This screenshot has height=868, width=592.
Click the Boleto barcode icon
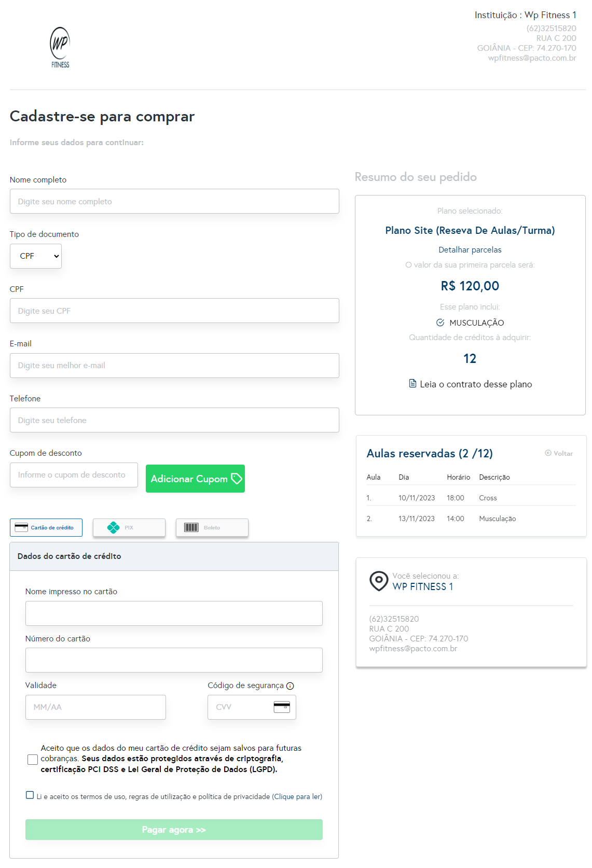[191, 527]
